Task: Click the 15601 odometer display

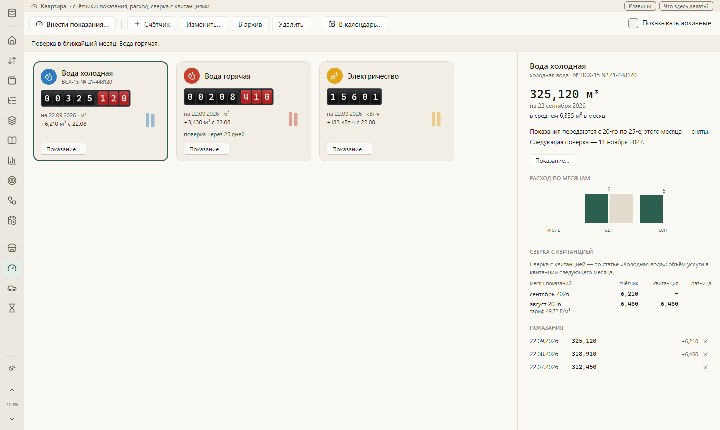Action: [x=354, y=97]
